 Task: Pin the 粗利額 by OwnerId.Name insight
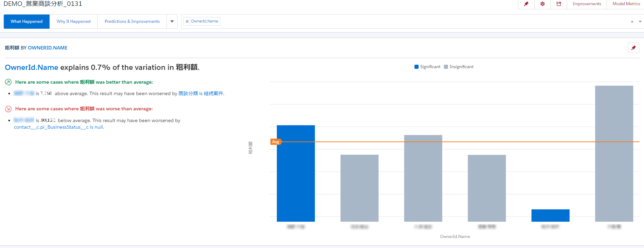[x=633, y=48]
